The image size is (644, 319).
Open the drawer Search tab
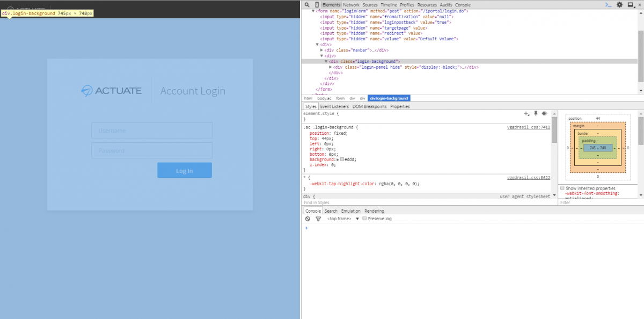[x=331, y=211]
